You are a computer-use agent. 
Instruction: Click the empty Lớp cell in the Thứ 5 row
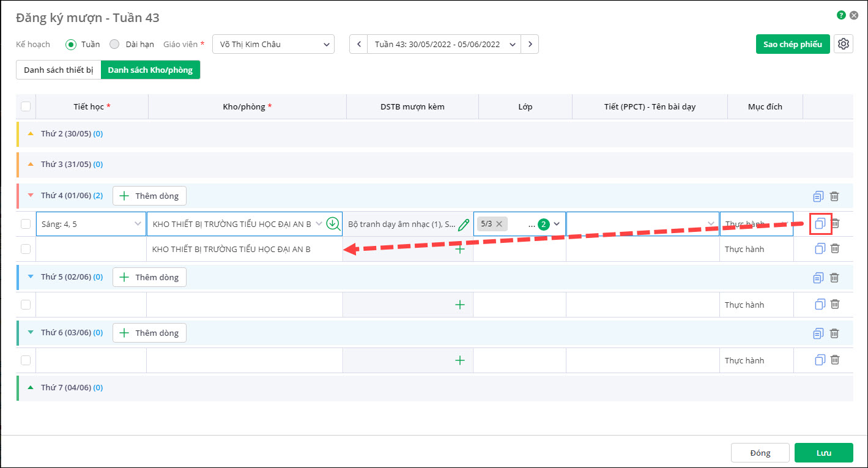pyautogui.click(x=520, y=305)
